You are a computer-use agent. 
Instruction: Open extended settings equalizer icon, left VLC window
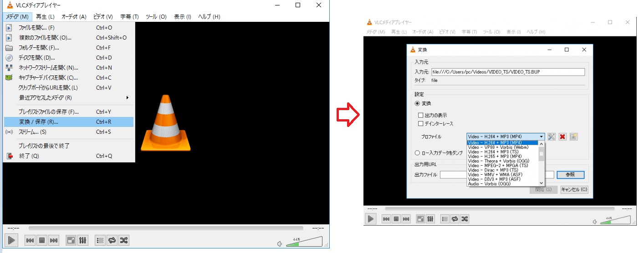coord(82,240)
